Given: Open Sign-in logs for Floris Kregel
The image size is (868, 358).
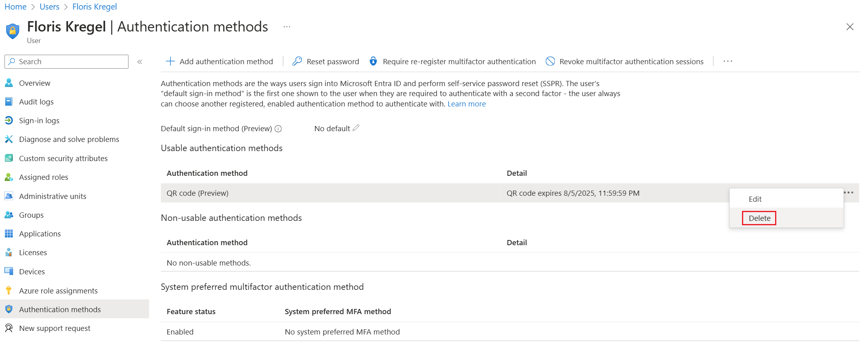Looking at the screenshot, I should pyautogui.click(x=39, y=120).
